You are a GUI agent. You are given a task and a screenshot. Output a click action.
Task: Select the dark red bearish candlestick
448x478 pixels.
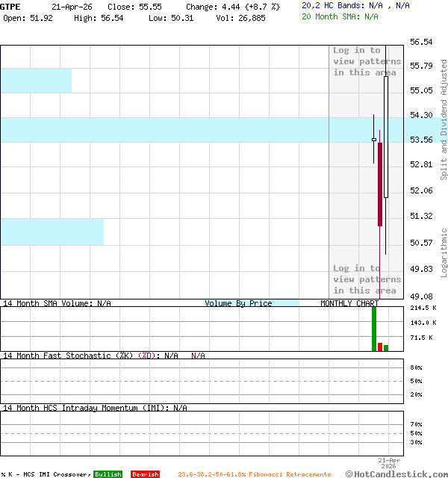click(x=380, y=184)
